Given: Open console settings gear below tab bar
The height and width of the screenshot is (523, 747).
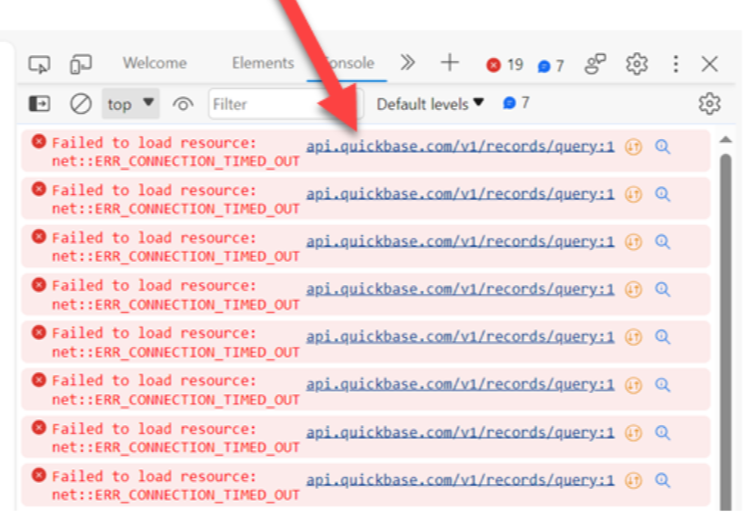Looking at the screenshot, I should pyautogui.click(x=709, y=103).
